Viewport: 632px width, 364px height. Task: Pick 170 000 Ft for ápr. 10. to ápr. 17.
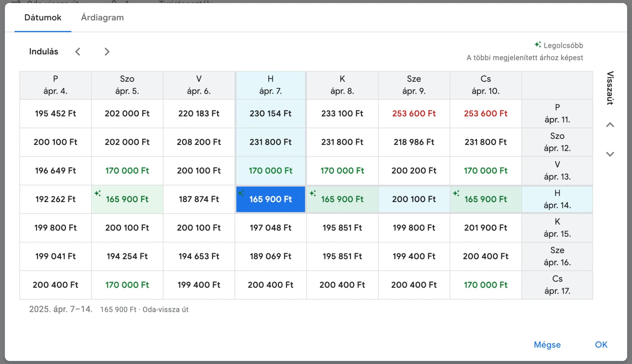[x=486, y=285]
